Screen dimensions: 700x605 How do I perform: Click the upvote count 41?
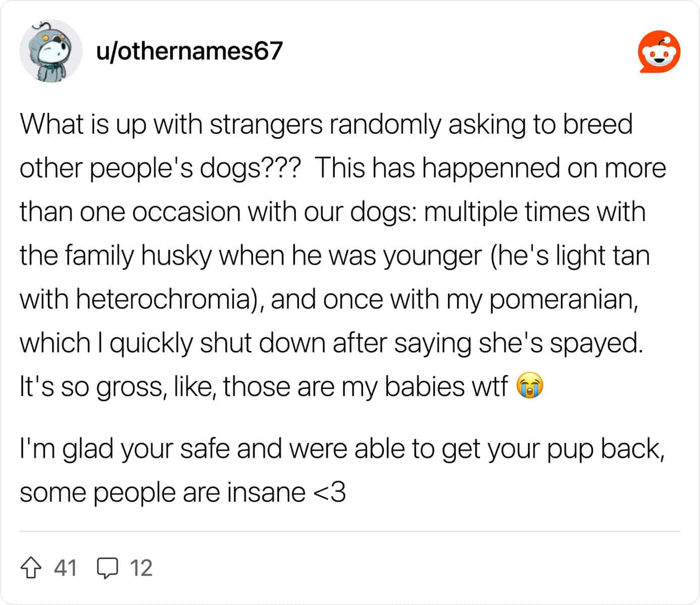[x=65, y=568]
